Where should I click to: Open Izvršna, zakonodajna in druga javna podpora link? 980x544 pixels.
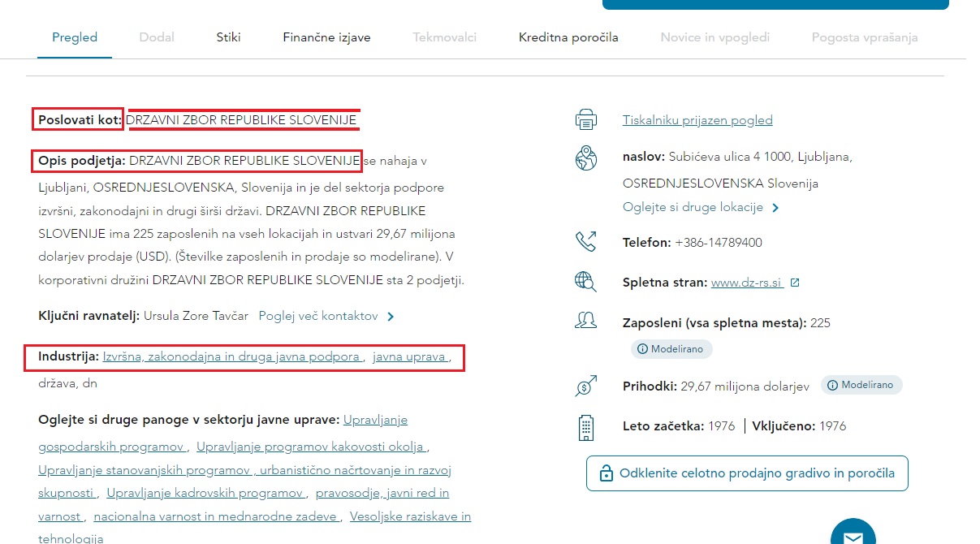pos(232,356)
